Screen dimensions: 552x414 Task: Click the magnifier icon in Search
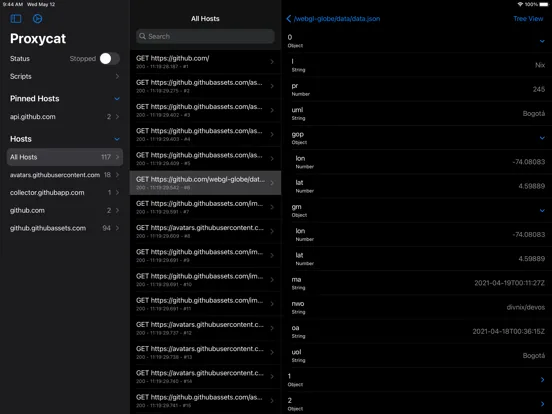click(x=142, y=36)
